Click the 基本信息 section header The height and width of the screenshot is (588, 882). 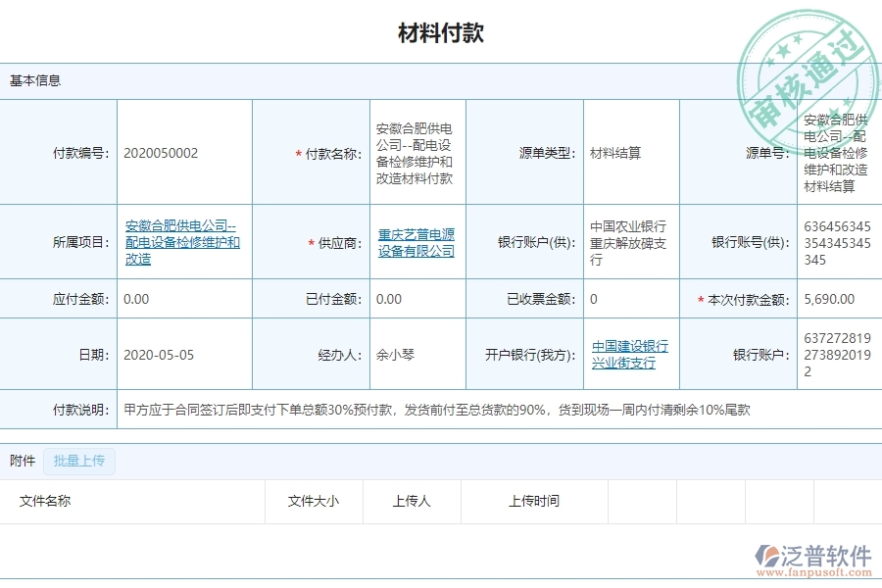point(30,80)
